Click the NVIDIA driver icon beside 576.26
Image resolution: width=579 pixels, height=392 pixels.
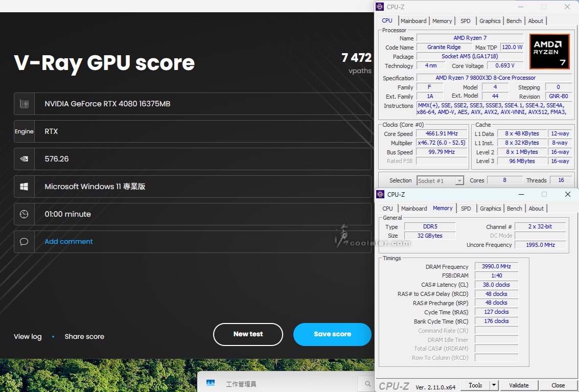pyautogui.click(x=24, y=159)
